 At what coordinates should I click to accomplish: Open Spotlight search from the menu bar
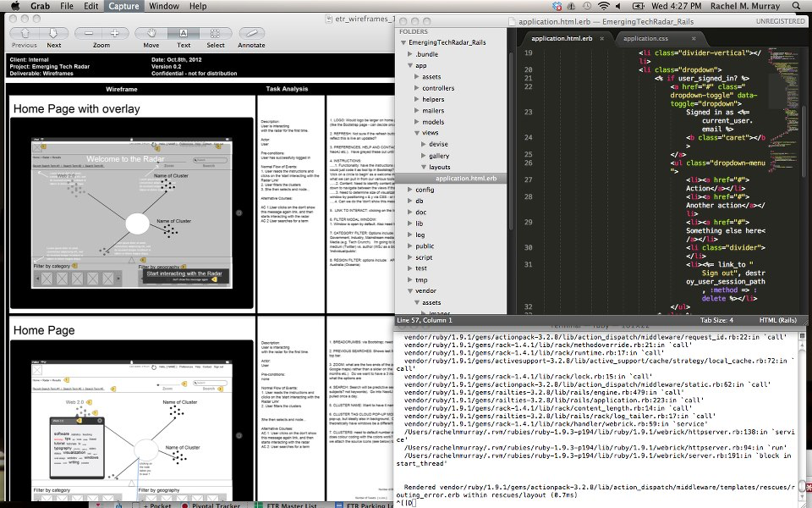(796, 5)
